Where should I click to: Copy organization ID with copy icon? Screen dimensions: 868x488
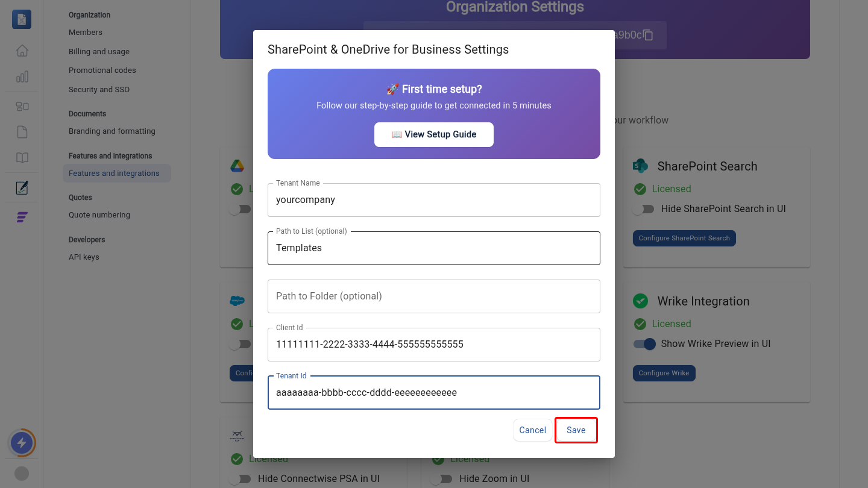pyautogui.click(x=648, y=35)
